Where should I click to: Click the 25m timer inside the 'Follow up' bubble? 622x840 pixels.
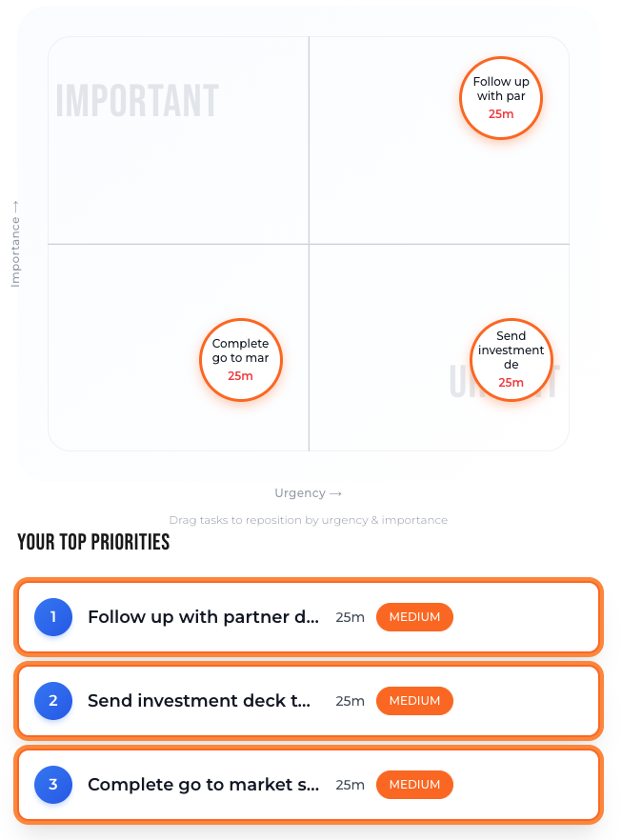pyautogui.click(x=501, y=113)
